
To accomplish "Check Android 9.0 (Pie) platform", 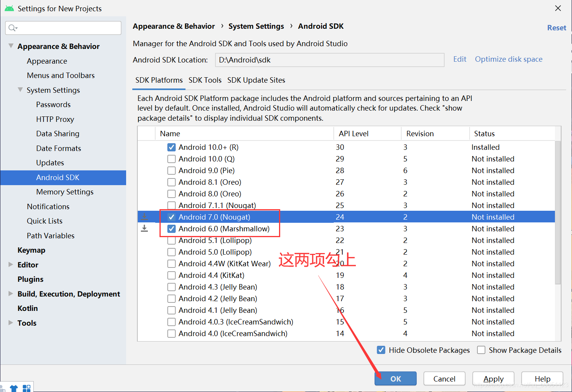I will (x=172, y=170).
